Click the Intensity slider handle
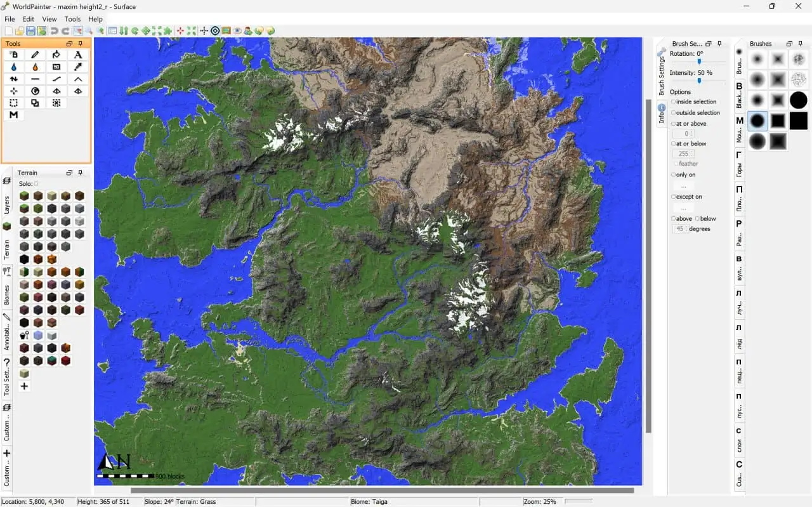This screenshot has height=507, width=812. pyautogui.click(x=699, y=81)
